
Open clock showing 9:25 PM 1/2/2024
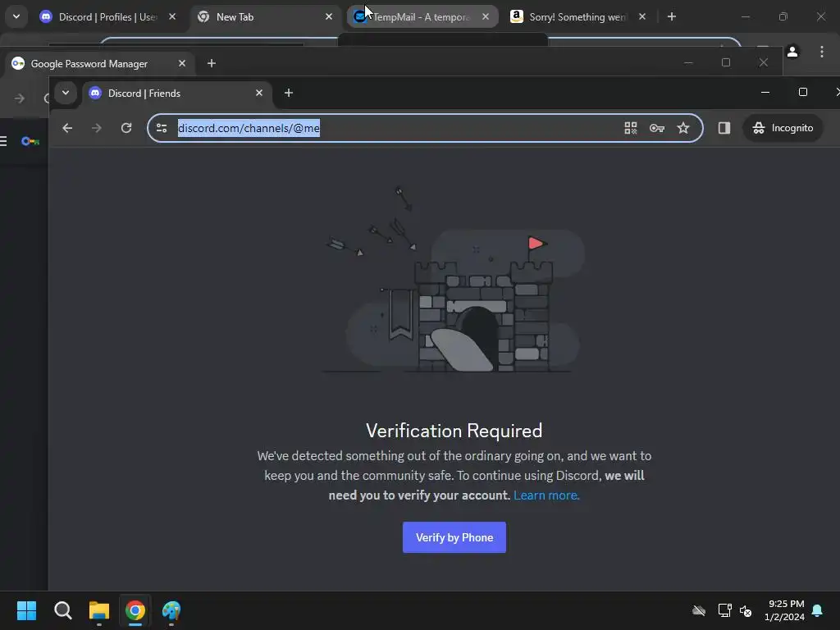785,610
